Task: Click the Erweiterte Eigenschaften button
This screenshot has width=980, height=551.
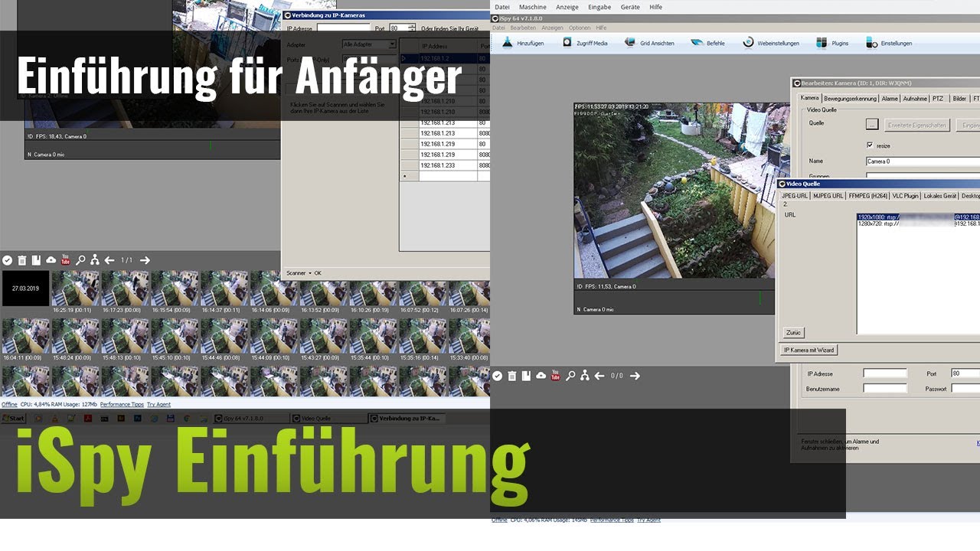Action: coord(917,125)
